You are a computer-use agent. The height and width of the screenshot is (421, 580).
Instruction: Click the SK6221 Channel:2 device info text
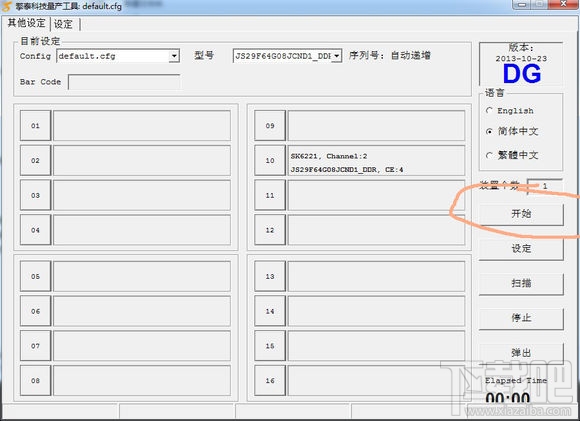coord(329,156)
